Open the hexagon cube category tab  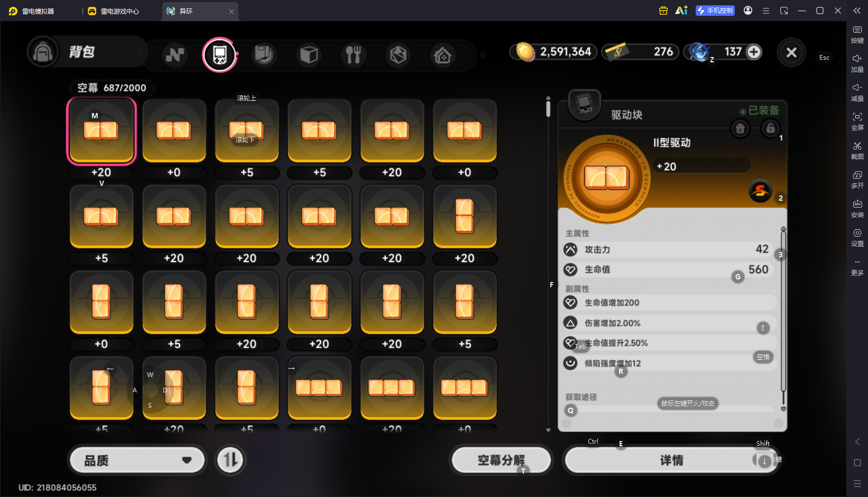coord(398,54)
